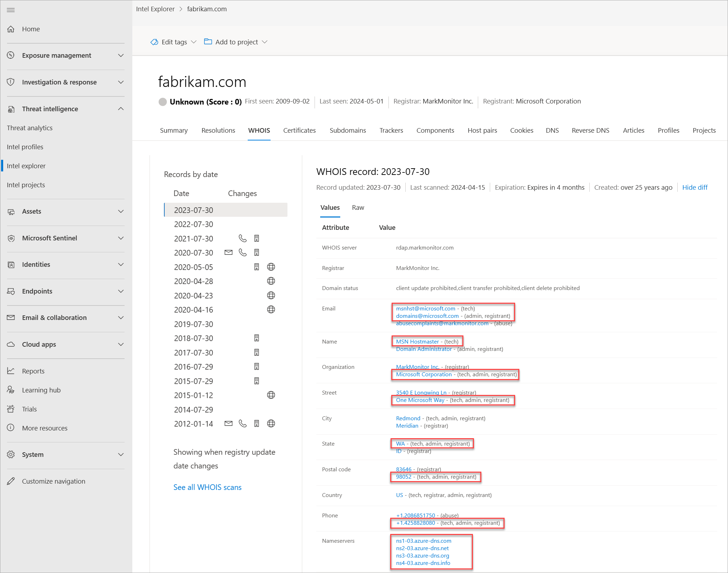Click the phone icon on 2021-07-30 row
Screen dimensions: 728x573
[x=242, y=239]
